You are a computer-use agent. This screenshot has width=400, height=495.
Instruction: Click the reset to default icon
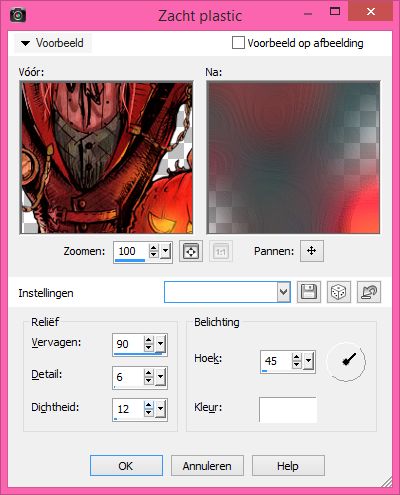pyautogui.click(x=369, y=292)
